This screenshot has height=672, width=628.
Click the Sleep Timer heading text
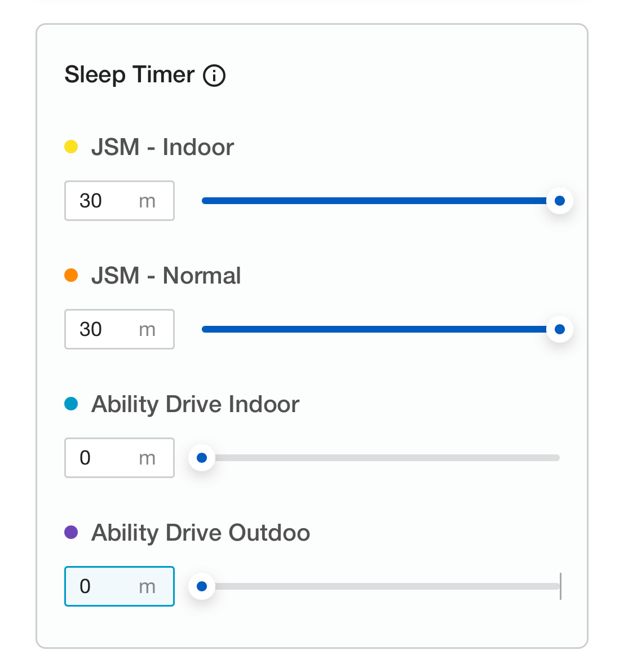click(130, 75)
